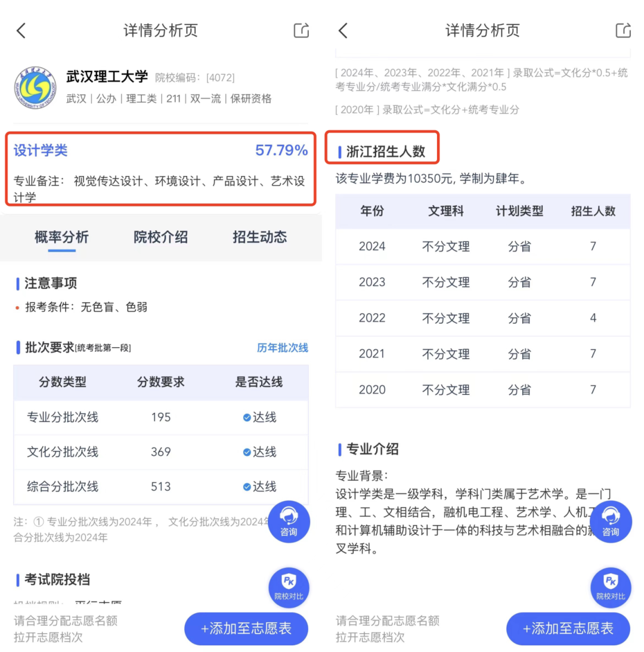The height and width of the screenshot is (652, 644).
Task: Select the 2024 enrollment row
Action: [x=482, y=246]
